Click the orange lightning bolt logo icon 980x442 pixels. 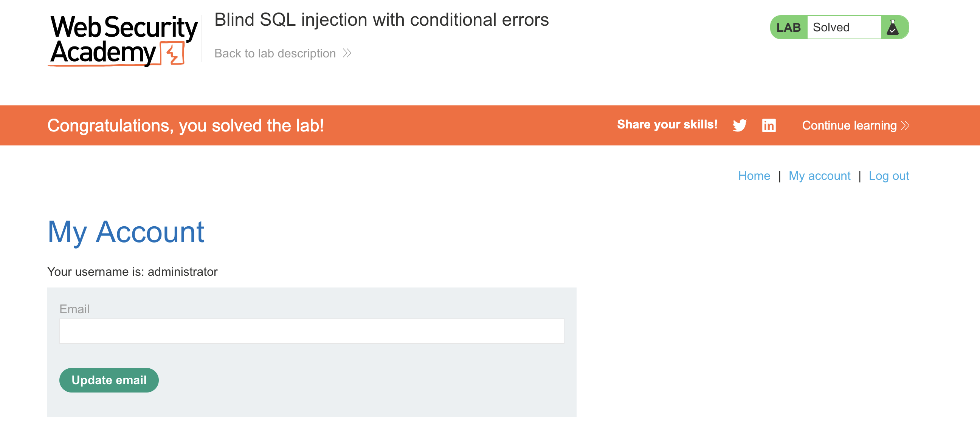point(173,54)
